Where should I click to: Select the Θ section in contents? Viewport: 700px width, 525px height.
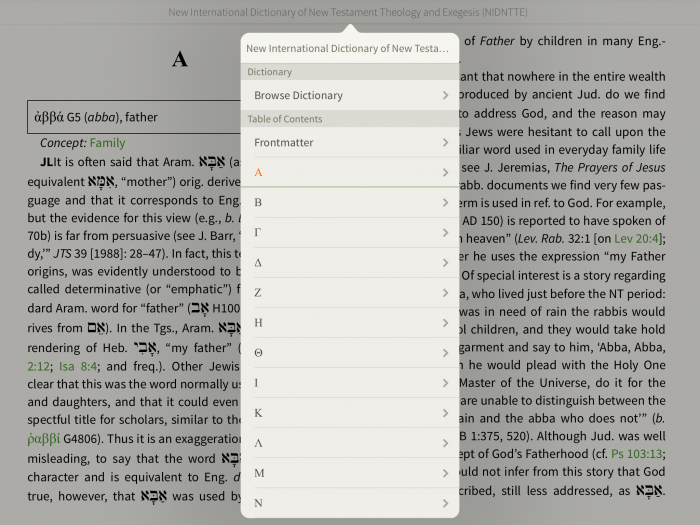coord(350,353)
